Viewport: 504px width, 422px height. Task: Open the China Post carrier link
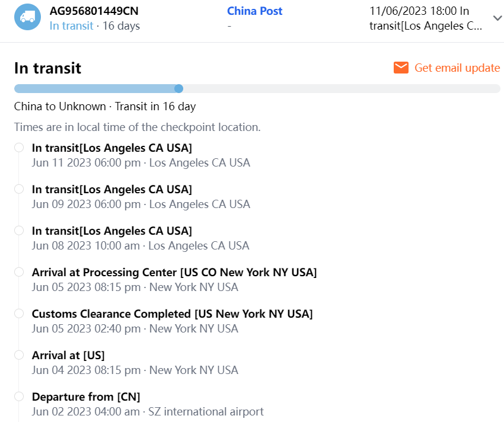[x=254, y=11]
